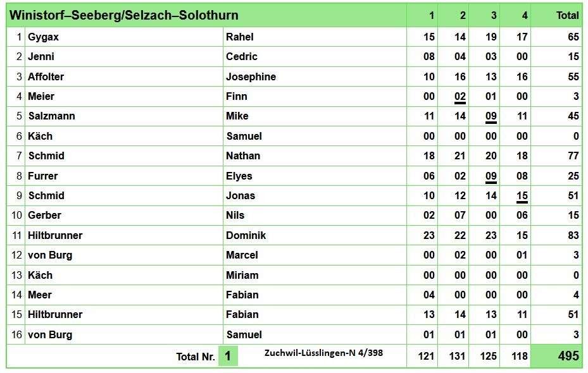The width and height of the screenshot is (588, 373).
Task: Click underlined 09 in Salzmann Mike row
Action: point(491,117)
